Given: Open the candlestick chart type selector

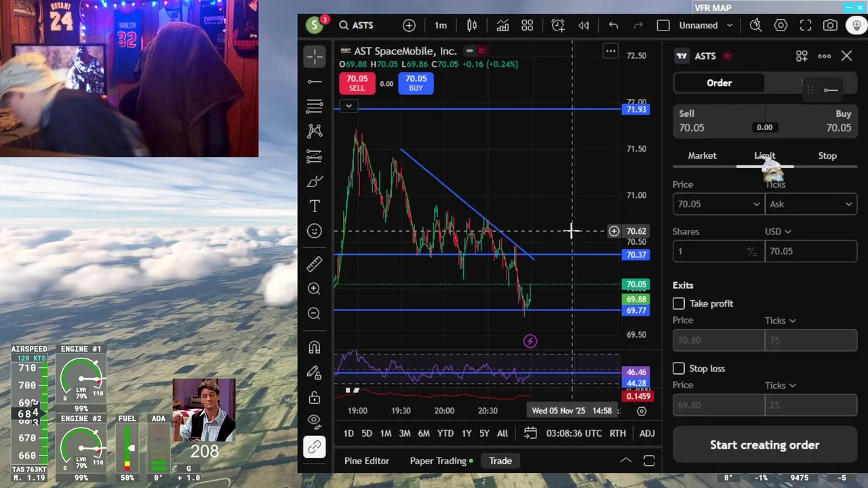Looking at the screenshot, I should tap(472, 25).
